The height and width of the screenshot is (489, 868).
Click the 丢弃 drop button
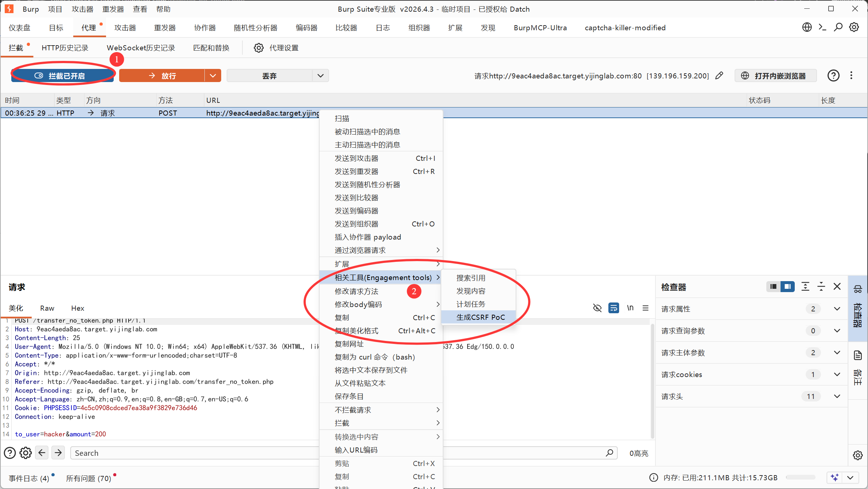click(x=270, y=75)
